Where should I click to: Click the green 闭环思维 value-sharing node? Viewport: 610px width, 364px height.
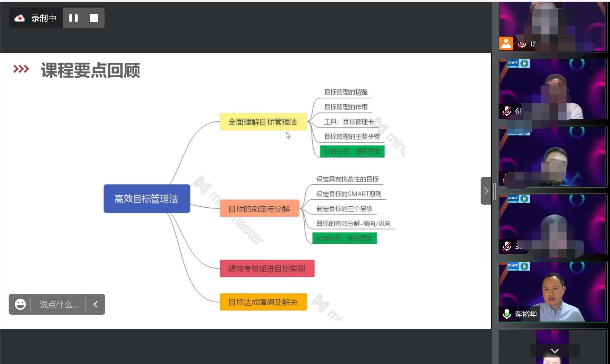pyautogui.click(x=352, y=151)
